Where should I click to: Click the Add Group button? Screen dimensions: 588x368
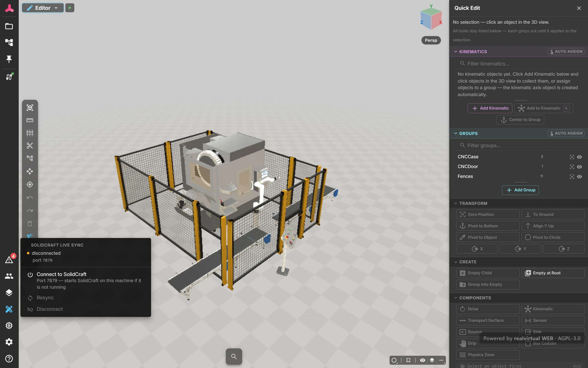[520, 190]
